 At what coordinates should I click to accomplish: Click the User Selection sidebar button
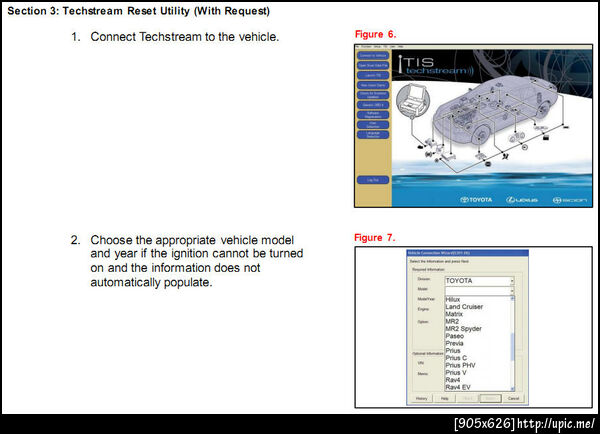373,125
